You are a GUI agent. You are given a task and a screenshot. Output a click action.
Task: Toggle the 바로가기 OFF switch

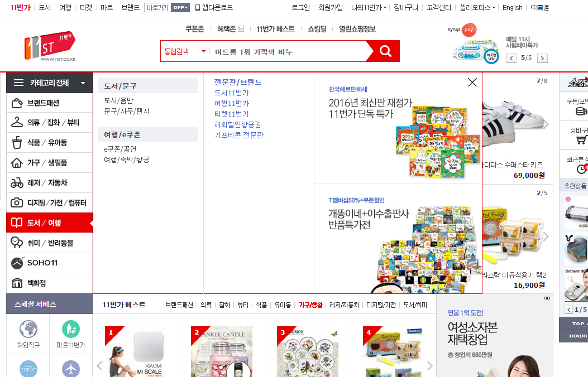pos(180,7)
